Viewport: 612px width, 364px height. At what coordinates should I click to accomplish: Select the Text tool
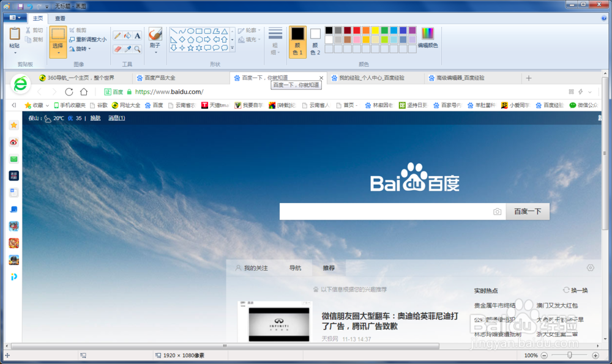click(x=137, y=35)
